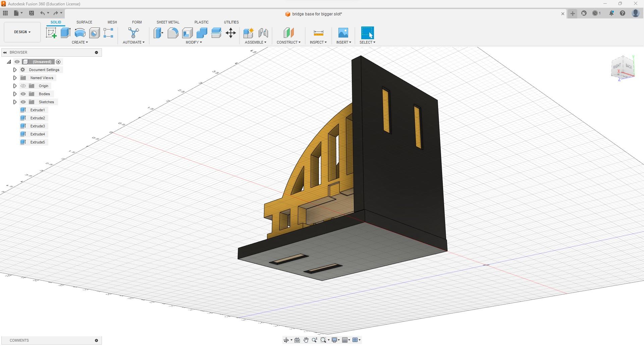Open the CREATE dropdown menu
The image size is (644, 346).
point(80,42)
